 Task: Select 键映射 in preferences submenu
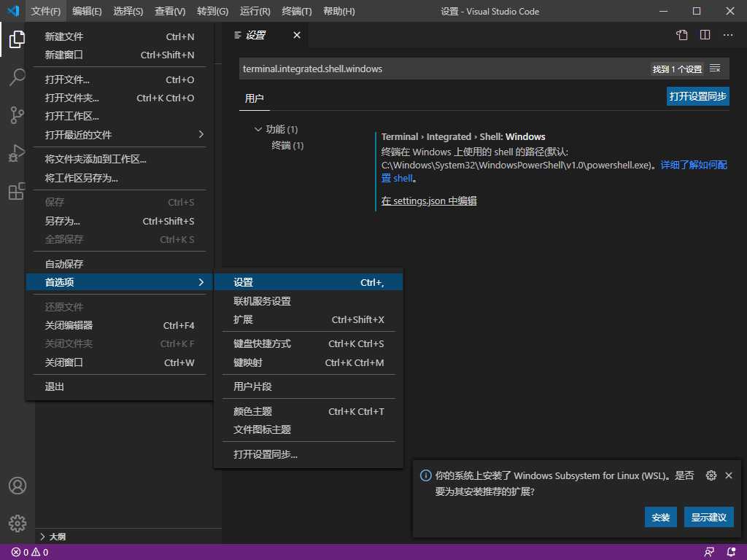(309, 362)
